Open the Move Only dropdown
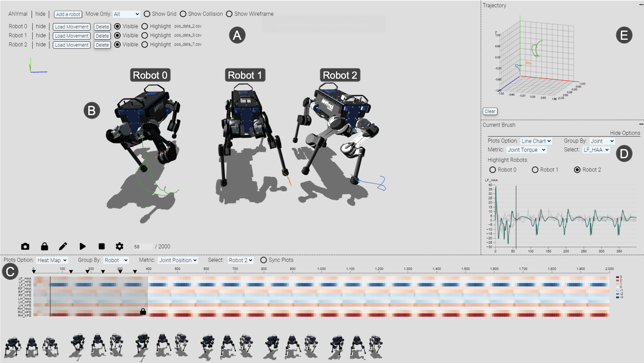Viewport: 644px width, 363px height. tap(126, 14)
